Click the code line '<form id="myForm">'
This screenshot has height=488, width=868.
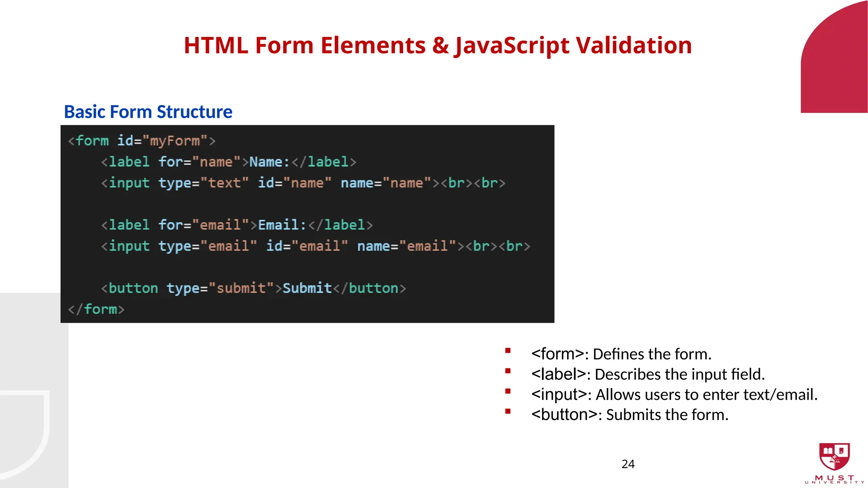(x=142, y=141)
